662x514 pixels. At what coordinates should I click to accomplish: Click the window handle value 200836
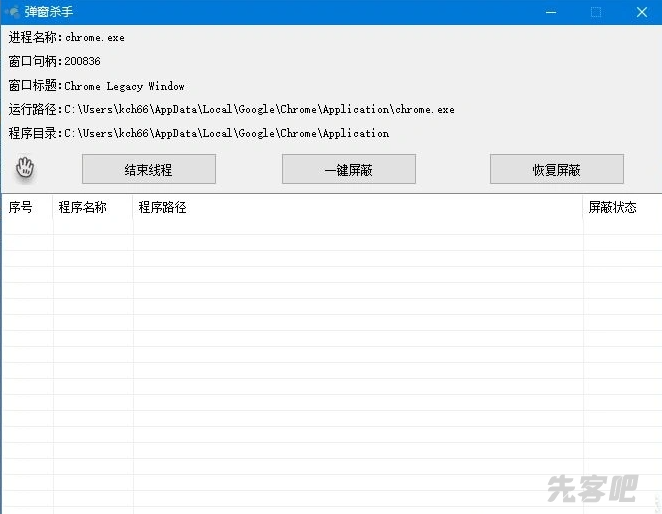click(x=82, y=62)
